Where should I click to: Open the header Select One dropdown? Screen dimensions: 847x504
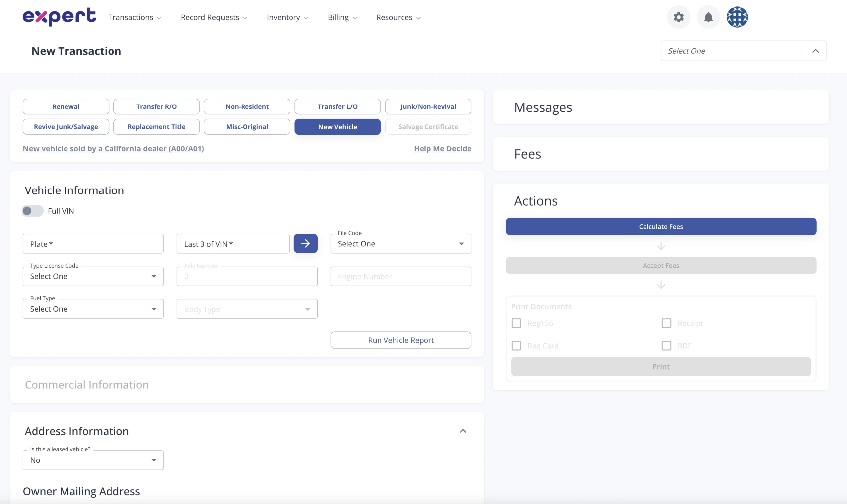pos(743,51)
